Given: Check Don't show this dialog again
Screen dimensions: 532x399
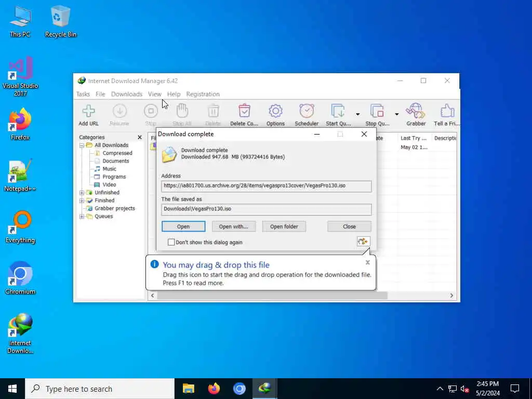Looking at the screenshot, I should tap(171, 242).
